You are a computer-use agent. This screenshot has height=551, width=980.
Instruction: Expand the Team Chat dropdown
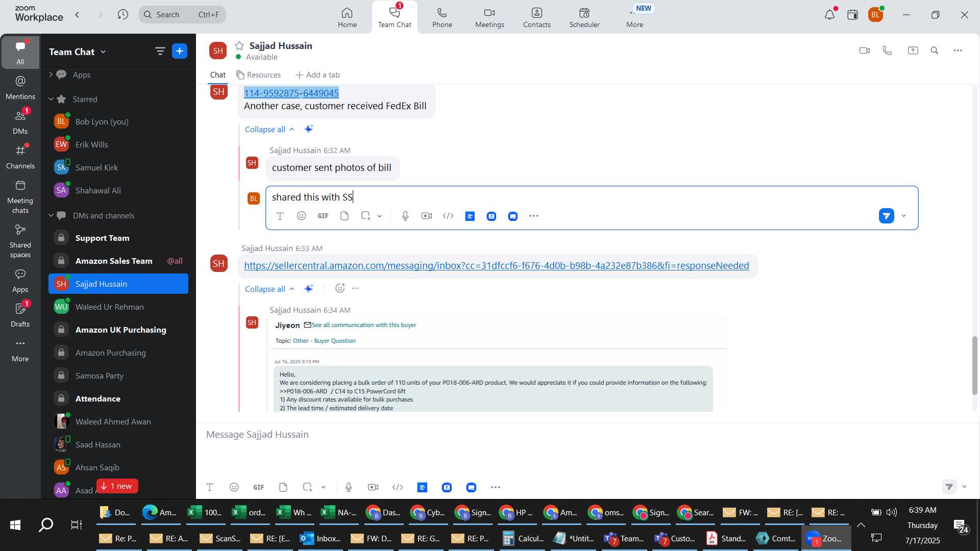pos(104,52)
